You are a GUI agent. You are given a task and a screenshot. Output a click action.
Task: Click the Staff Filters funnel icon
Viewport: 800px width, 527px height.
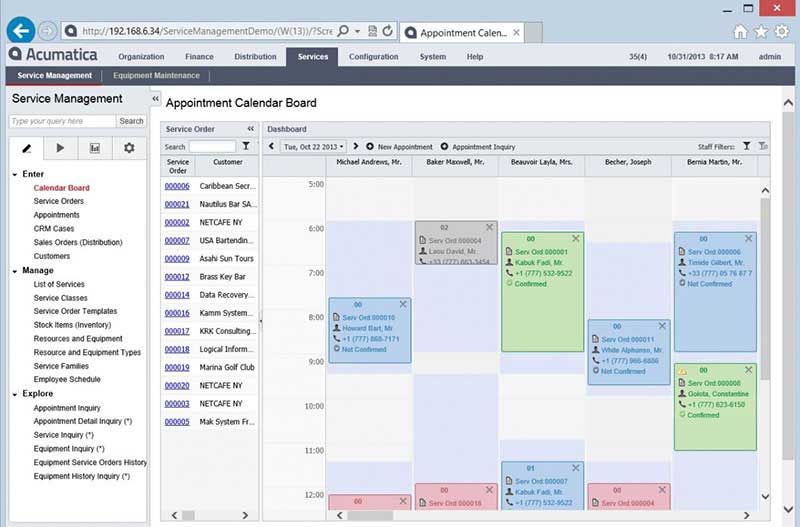746,146
